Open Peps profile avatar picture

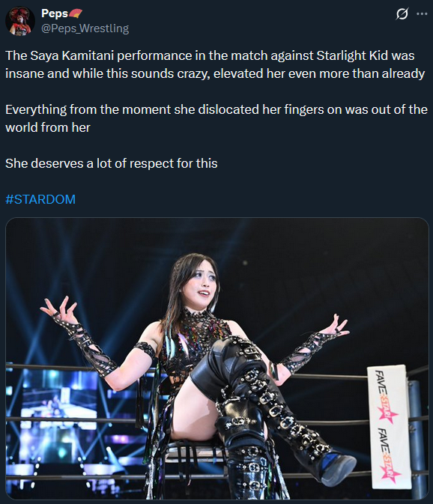[x=20, y=21]
